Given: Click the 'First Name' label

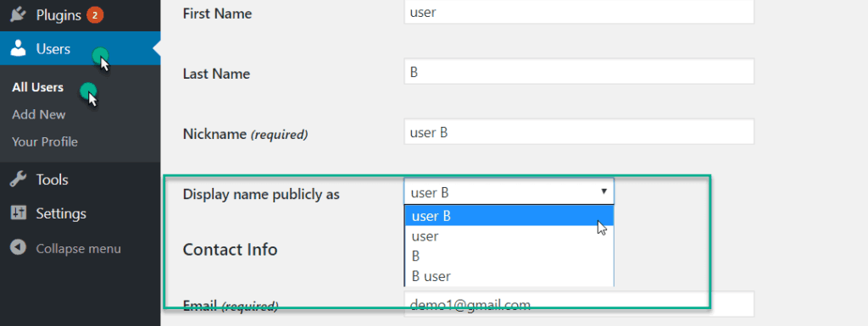Looking at the screenshot, I should click(217, 14).
